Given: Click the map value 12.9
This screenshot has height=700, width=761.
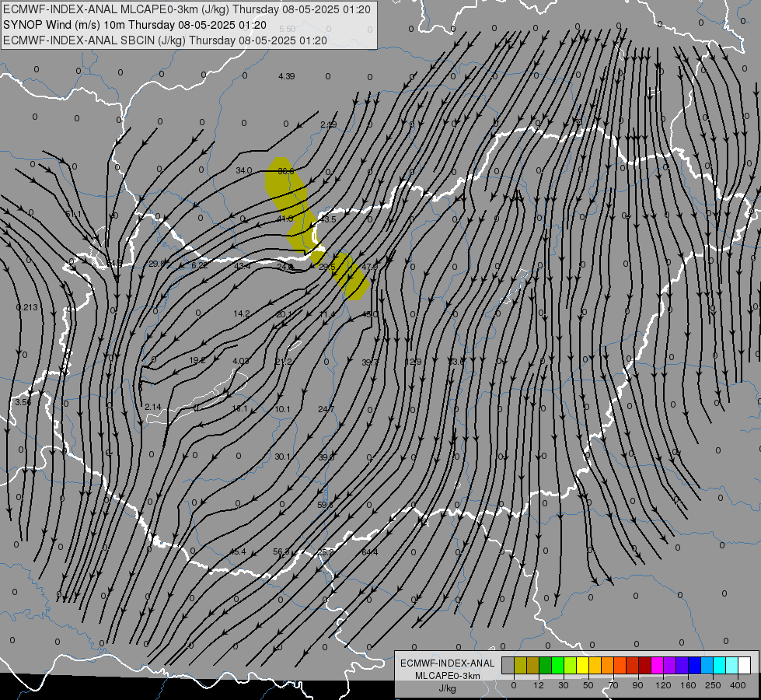Looking at the screenshot, I should click(413, 362).
